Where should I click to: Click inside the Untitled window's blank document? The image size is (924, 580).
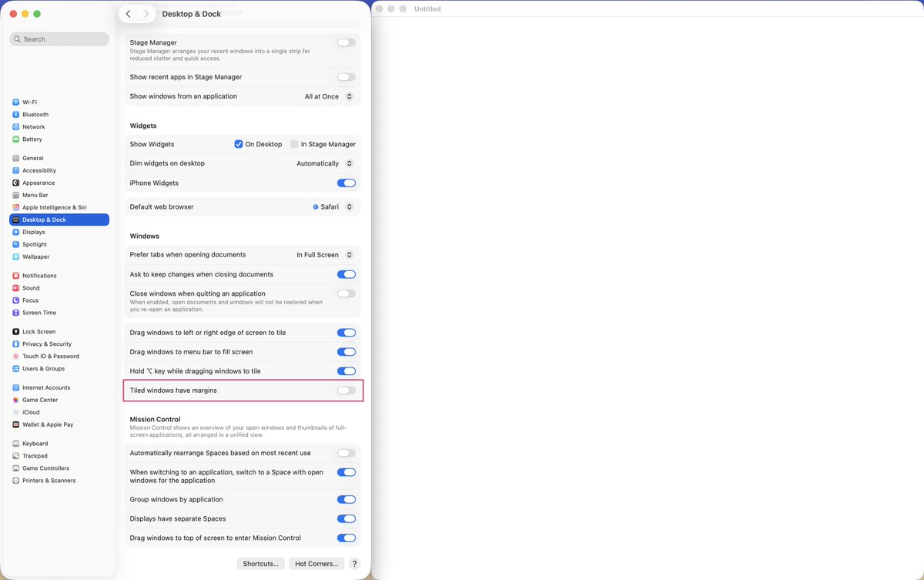648,298
